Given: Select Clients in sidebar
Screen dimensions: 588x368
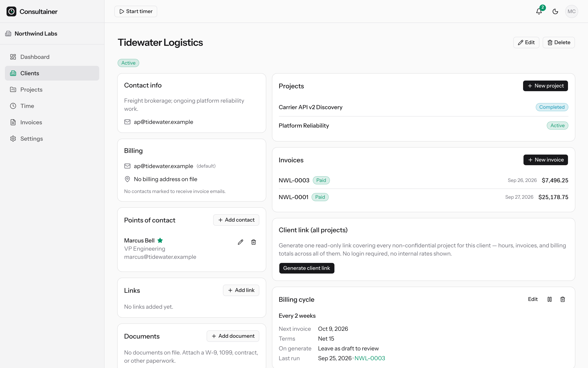Looking at the screenshot, I should click(x=52, y=73).
